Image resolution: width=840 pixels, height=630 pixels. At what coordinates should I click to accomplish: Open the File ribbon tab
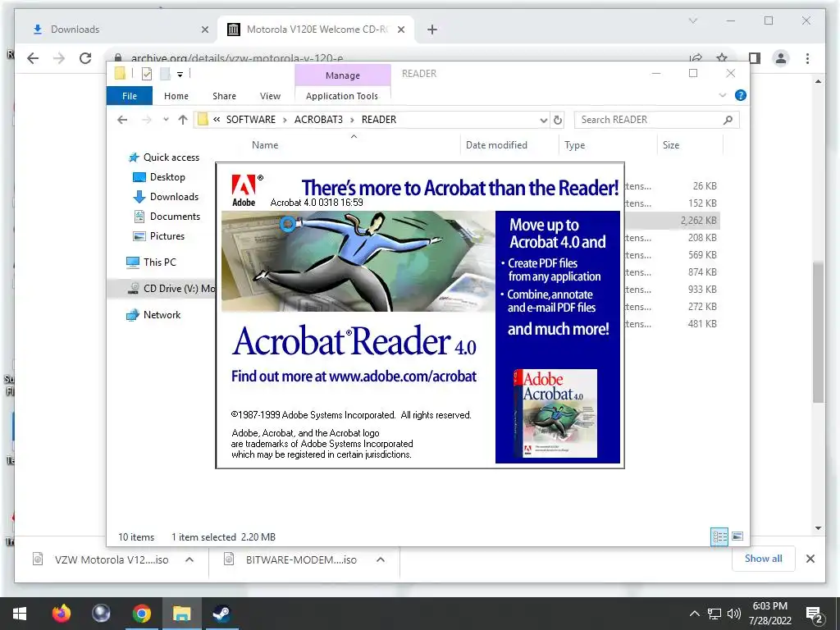[130, 96]
